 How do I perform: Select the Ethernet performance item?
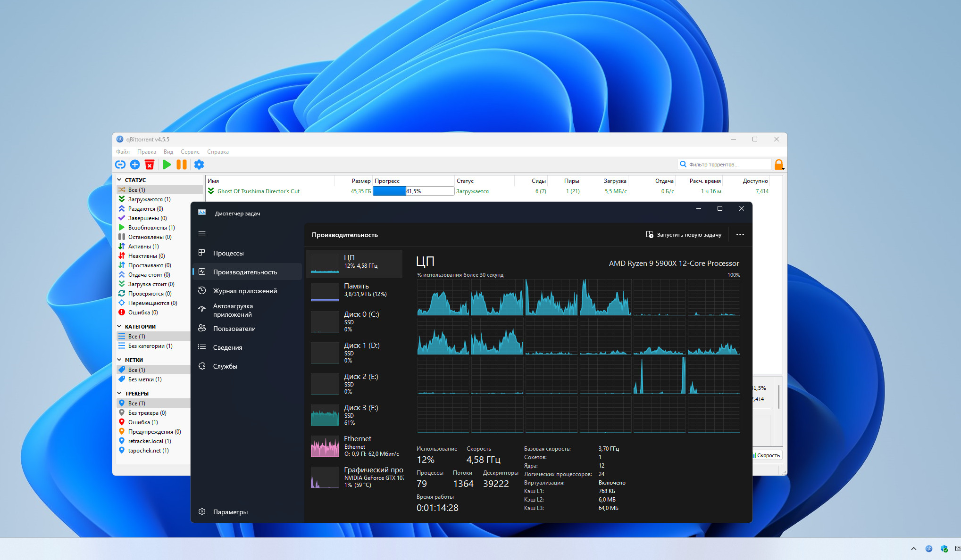pyautogui.click(x=354, y=446)
